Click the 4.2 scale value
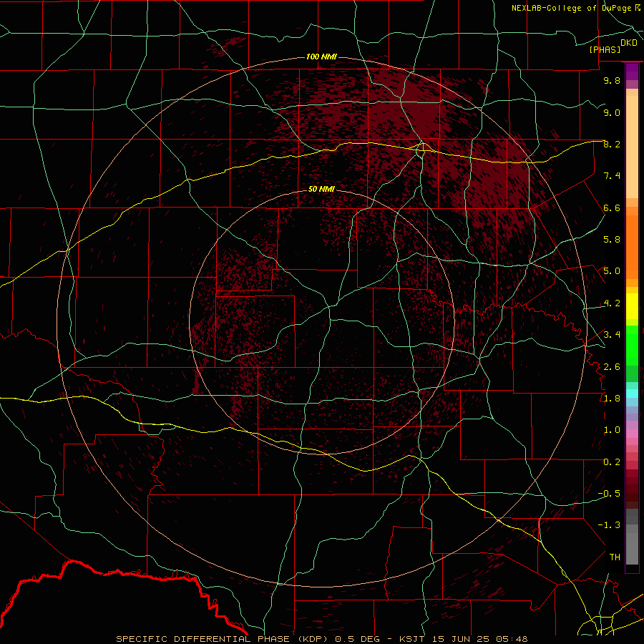The width and height of the screenshot is (644, 644). 612,303
